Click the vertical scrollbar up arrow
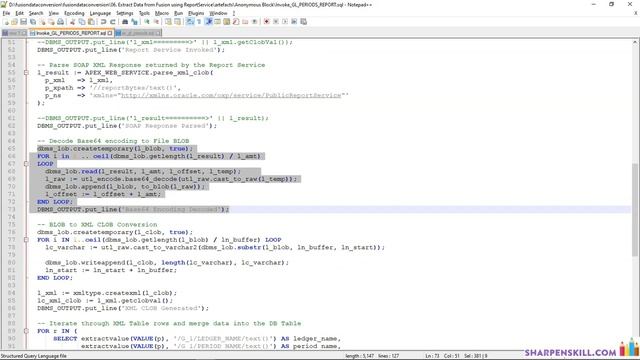 click(x=636, y=42)
